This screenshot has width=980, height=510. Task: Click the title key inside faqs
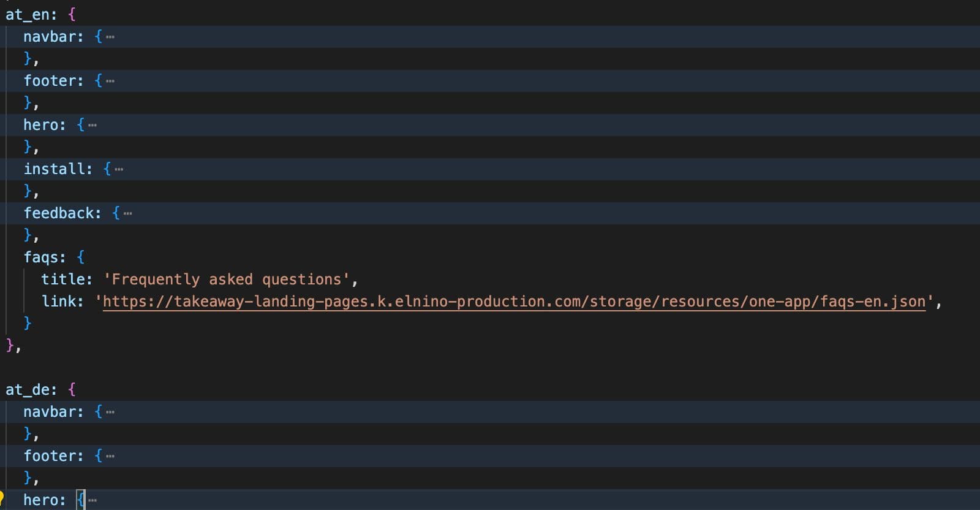(x=62, y=280)
